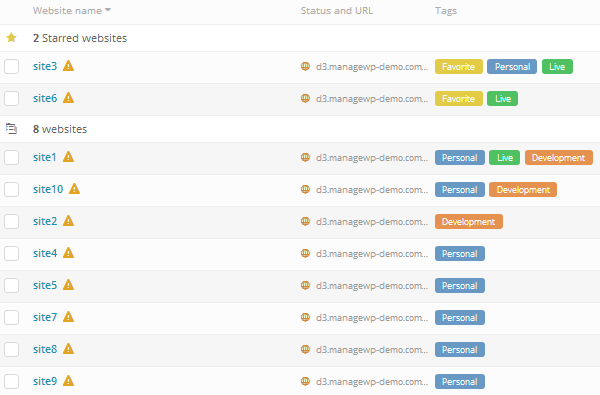Screen dimensions: 600x395
Task: Open the site5 website link
Action: (45, 285)
